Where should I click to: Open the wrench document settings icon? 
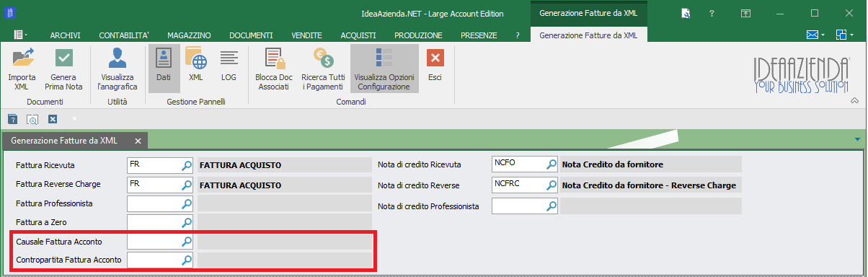pos(686,13)
